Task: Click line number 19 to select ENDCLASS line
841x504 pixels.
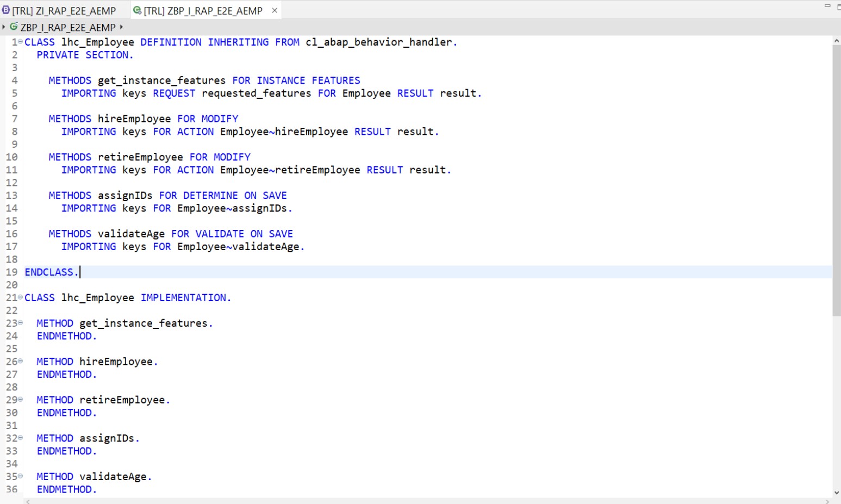Action: tap(11, 272)
